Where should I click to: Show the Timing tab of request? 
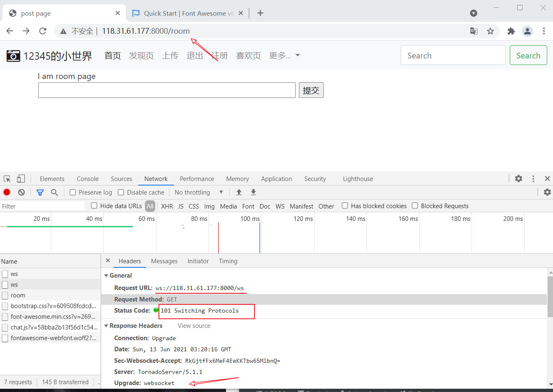coord(228,261)
